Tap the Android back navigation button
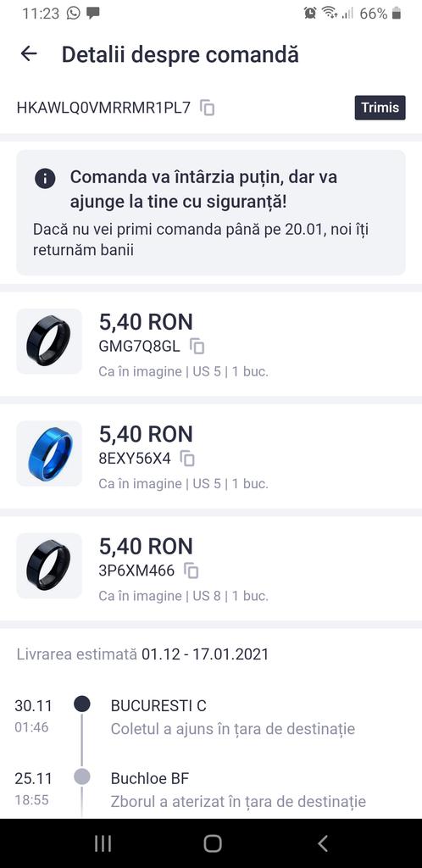422x868 pixels. click(323, 843)
